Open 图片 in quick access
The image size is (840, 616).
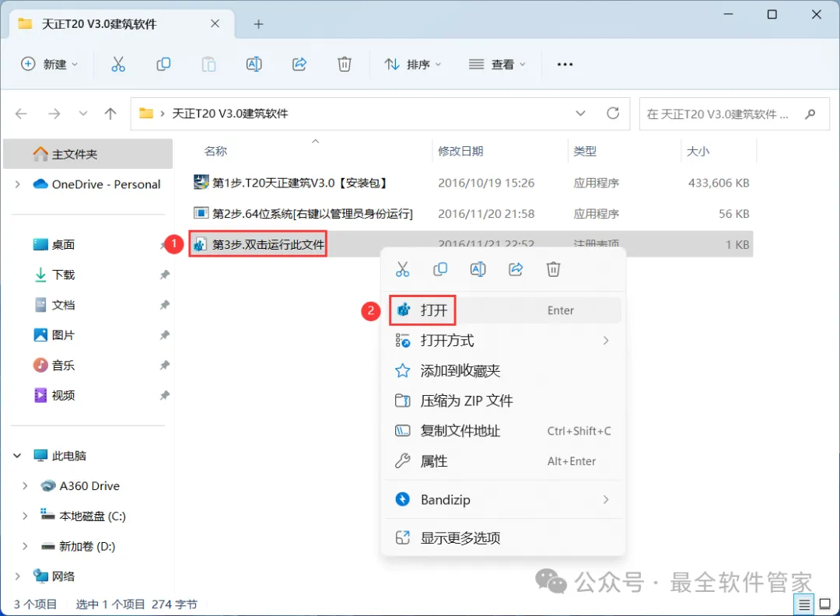[x=63, y=335]
